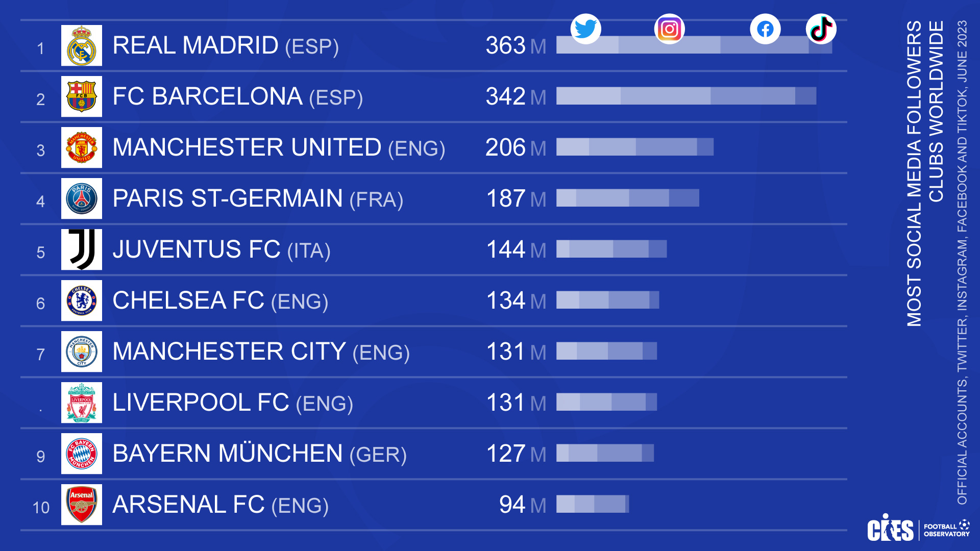Click the Arsenal FC crest
The width and height of the screenshot is (980, 551).
tap(82, 505)
